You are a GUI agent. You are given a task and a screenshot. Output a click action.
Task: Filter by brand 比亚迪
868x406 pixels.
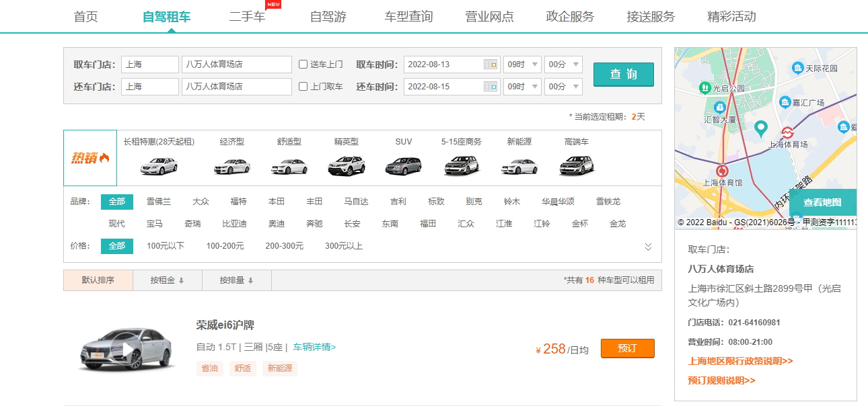[235, 224]
